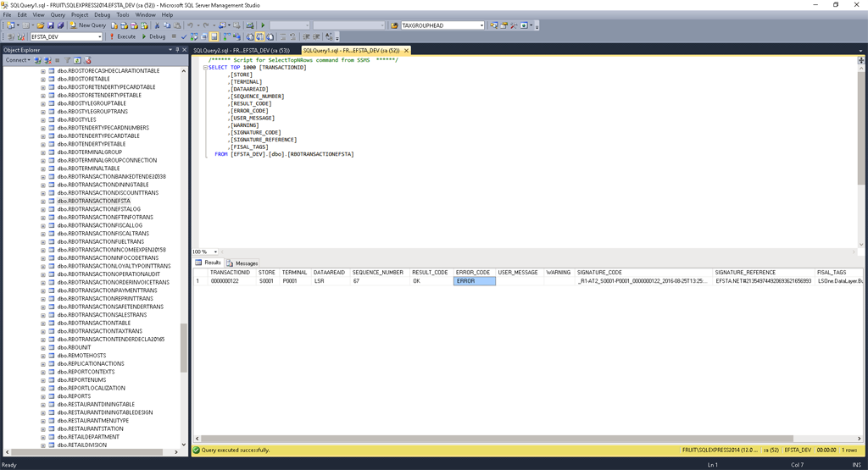Open the Query menu
This screenshot has height=470, width=868.
(x=58, y=14)
